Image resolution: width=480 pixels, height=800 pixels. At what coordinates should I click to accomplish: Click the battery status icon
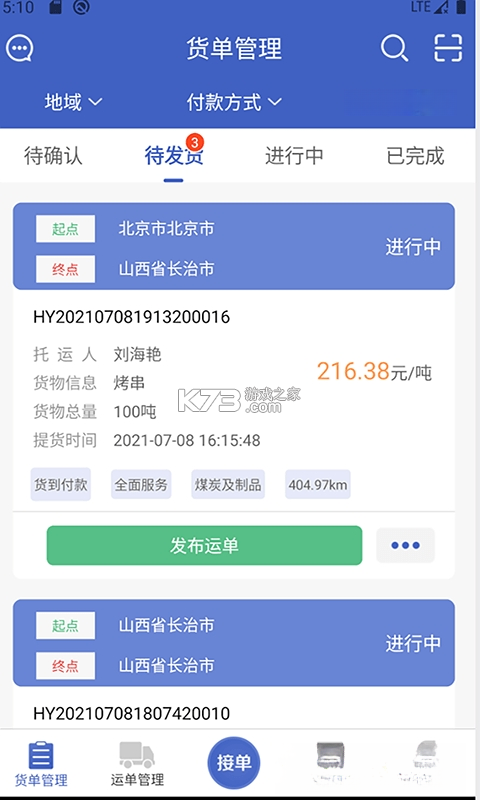[461, 7]
